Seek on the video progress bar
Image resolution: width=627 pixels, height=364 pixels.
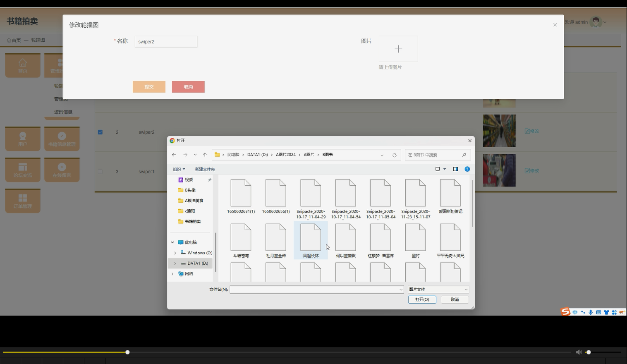coord(287,352)
